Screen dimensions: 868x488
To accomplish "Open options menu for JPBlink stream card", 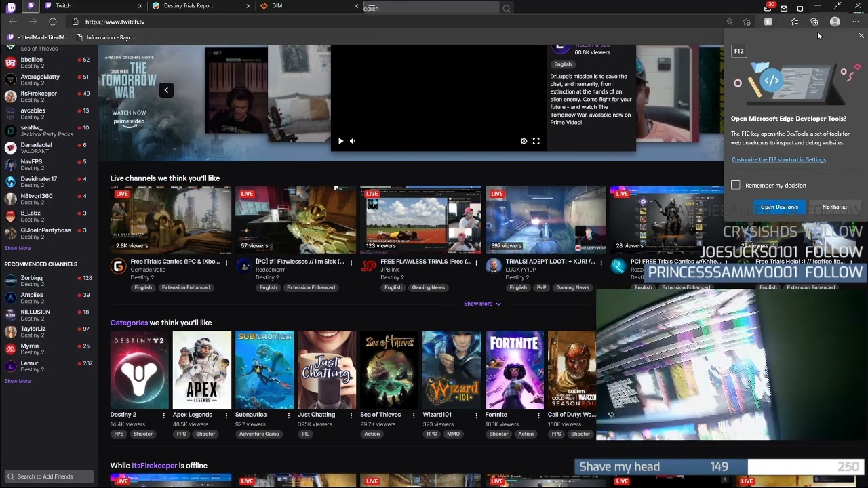I will click(x=476, y=263).
